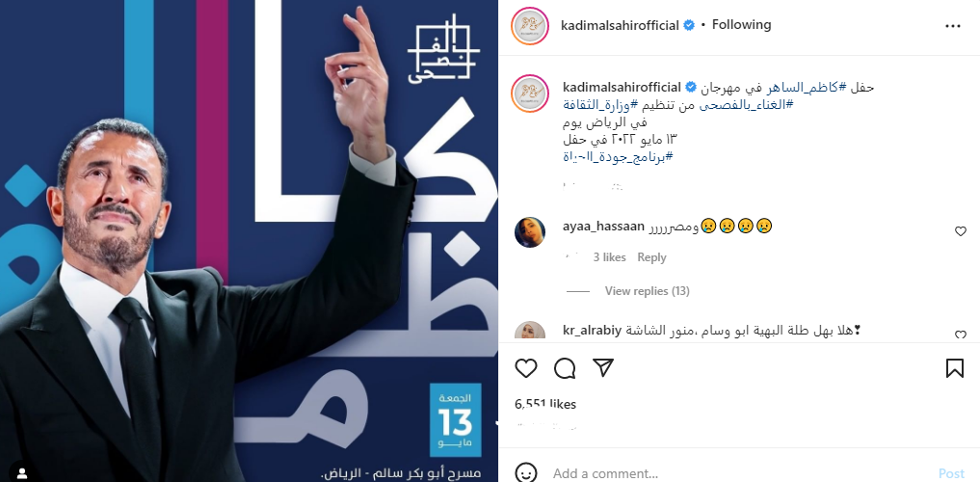Like the post with the heart icon
Image resolution: width=980 pixels, height=482 pixels.
[x=526, y=368]
